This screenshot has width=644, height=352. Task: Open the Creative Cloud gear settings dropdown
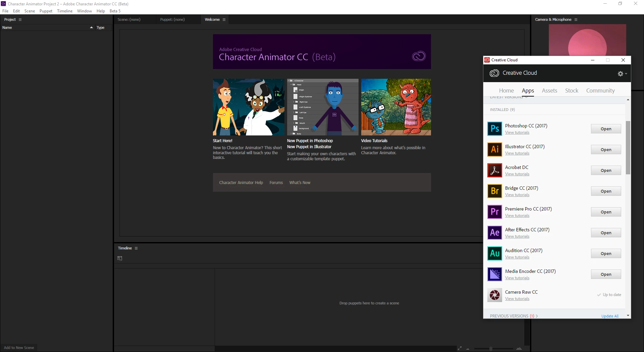622,74
